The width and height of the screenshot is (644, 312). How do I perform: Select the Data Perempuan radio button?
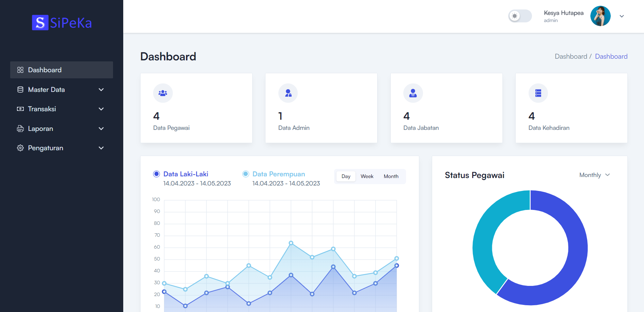point(245,174)
